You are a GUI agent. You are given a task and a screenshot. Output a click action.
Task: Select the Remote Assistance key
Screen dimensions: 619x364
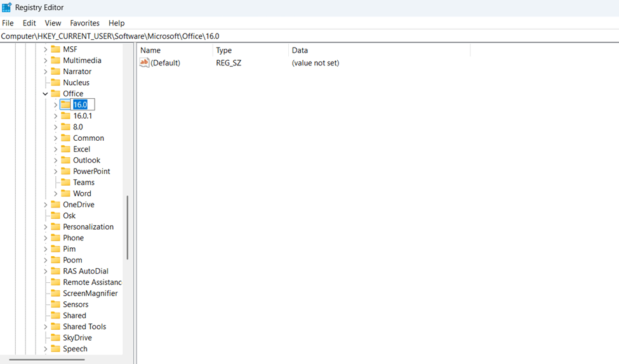point(93,282)
